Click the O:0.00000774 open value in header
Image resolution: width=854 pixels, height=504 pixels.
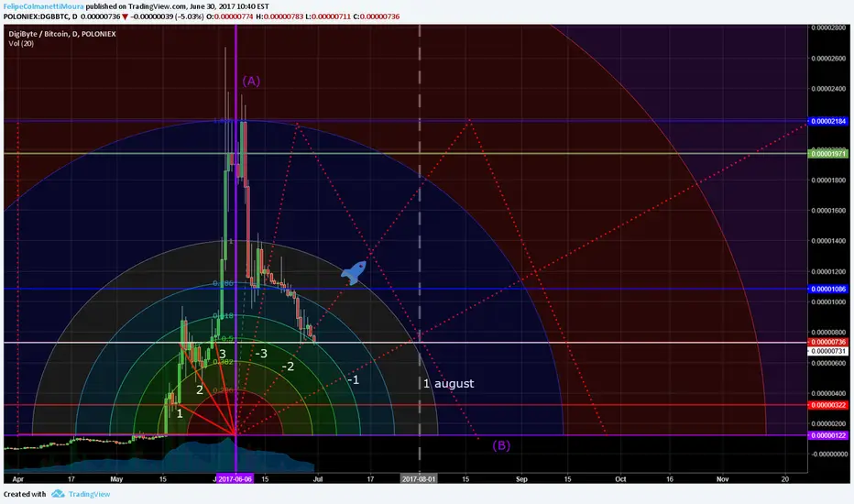[230, 16]
